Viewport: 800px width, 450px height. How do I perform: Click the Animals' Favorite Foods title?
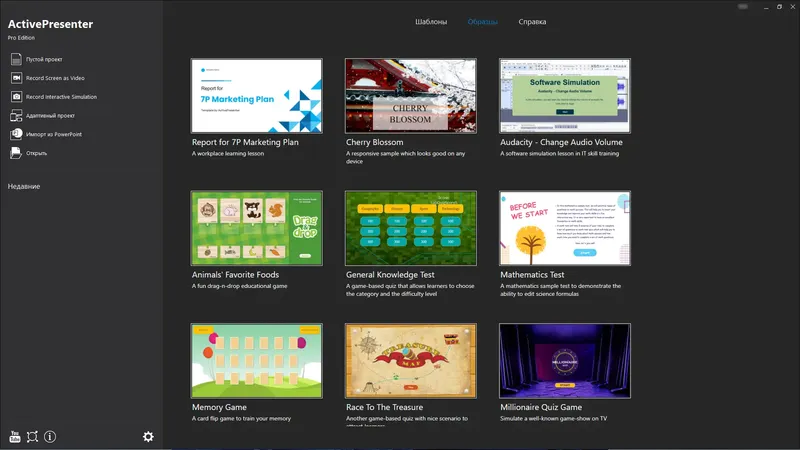click(235, 274)
